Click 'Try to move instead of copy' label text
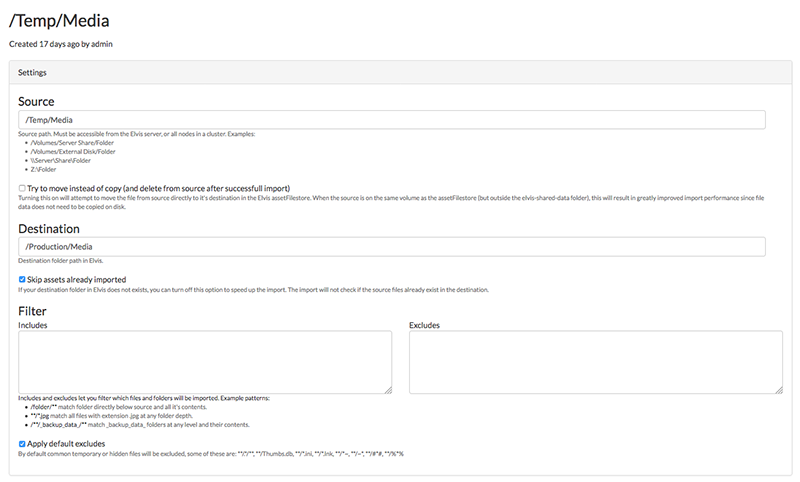This screenshot has width=800, height=482. pos(159,188)
